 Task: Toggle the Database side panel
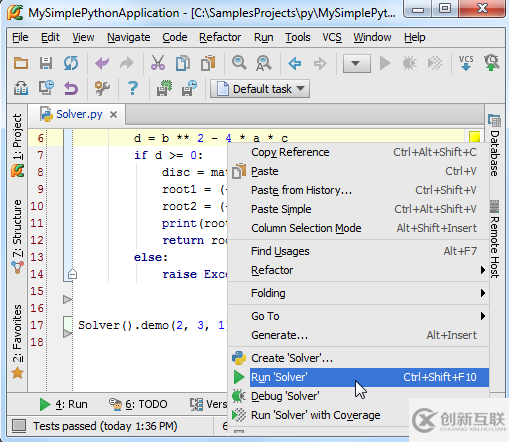(x=495, y=146)
